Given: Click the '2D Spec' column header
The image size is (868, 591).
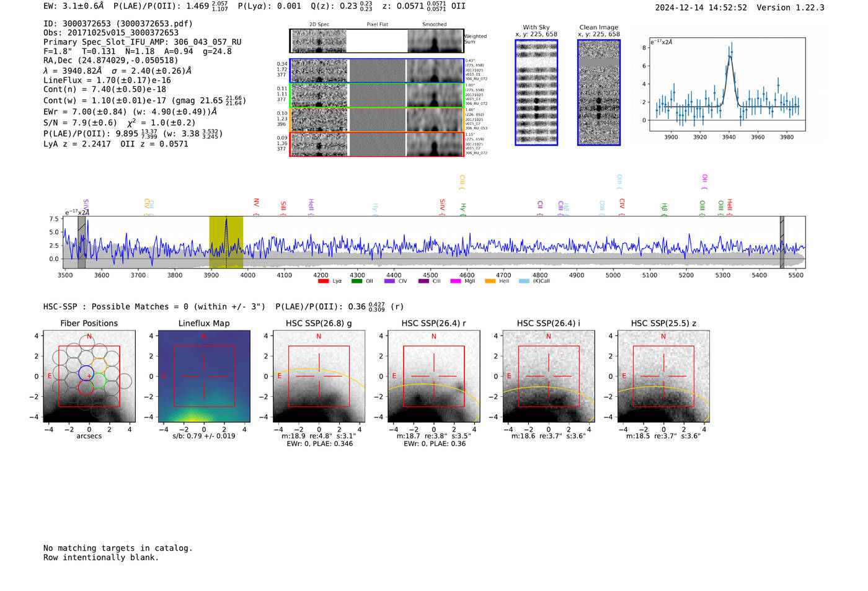Looking at the screenshot, I should coord(319,25).
